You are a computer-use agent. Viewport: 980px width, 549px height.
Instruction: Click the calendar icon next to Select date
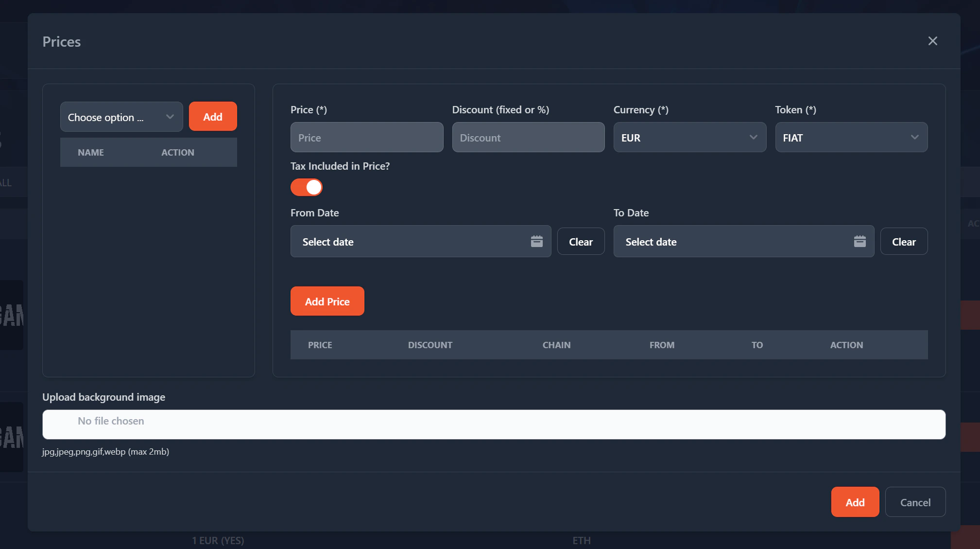point(536,241)
